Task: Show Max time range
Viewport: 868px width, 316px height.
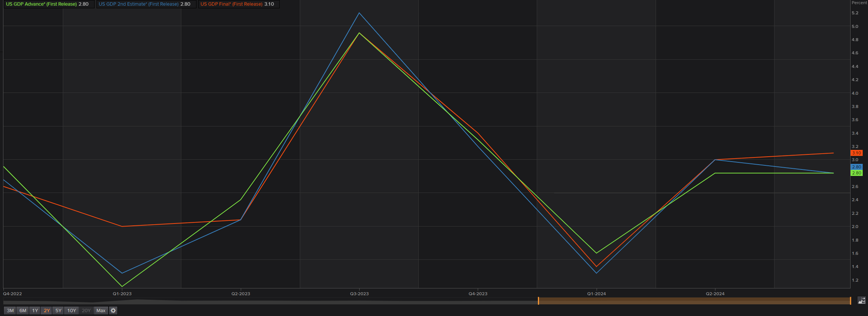Action: click(101, 311)
